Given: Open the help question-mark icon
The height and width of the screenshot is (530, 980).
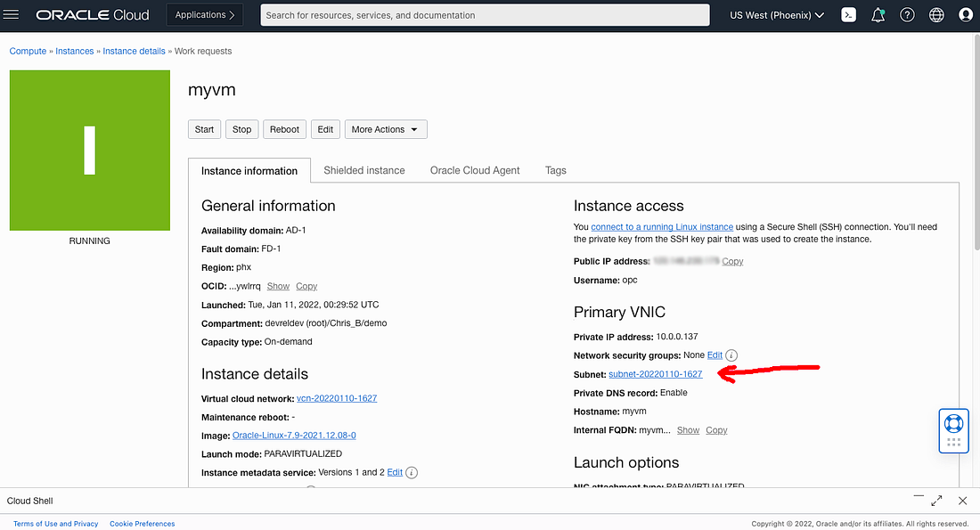Looking at the screenshot, I should 907,14.
